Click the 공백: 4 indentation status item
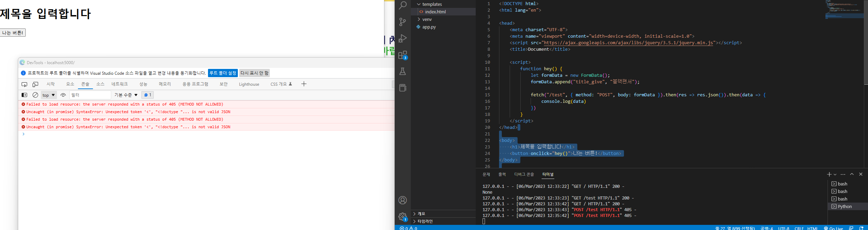 click(x=766, y=228)
